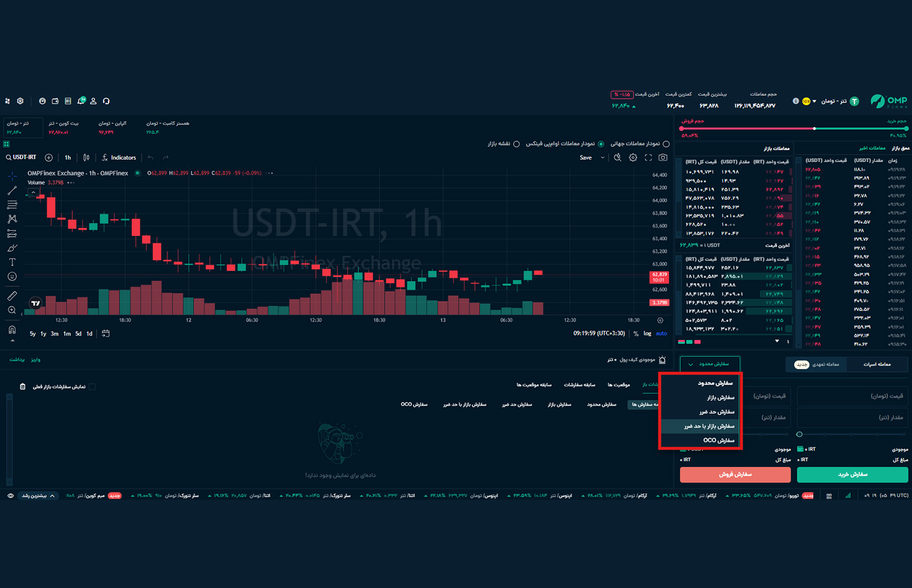Open the emoji icons drawing tool
912x588 pixels.
click(x=12, y=276)
